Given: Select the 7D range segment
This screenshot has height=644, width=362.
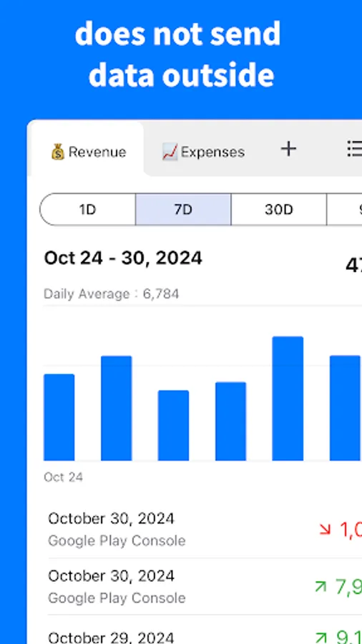Looking at the screenshot, I should 183,210.
